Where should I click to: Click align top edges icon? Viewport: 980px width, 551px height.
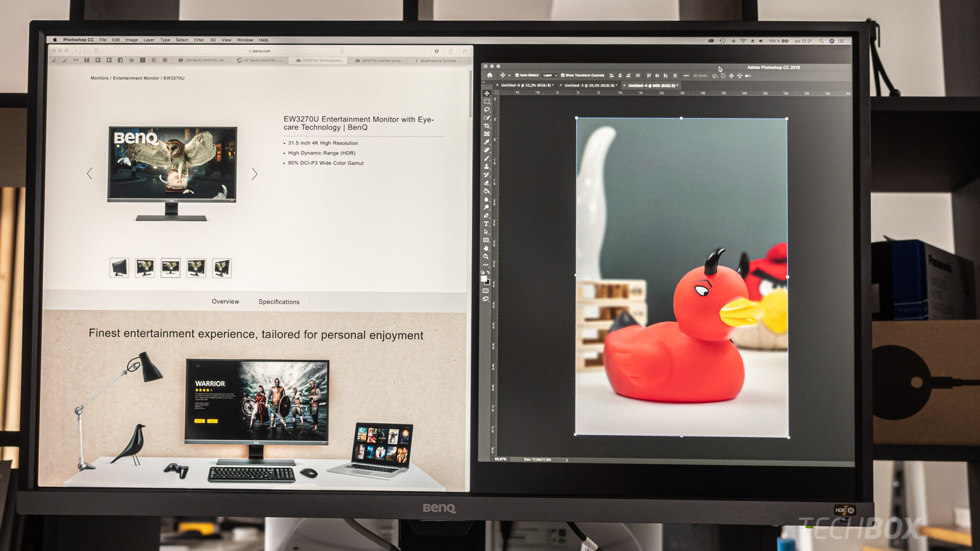pos(649,76)
